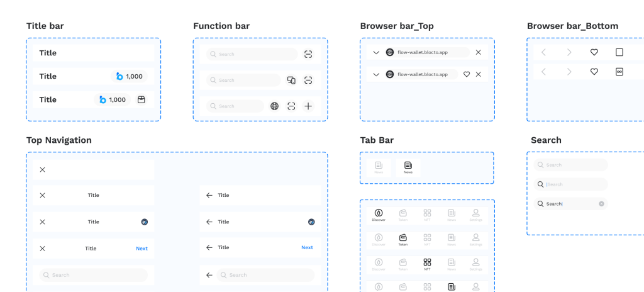Click the globe icon in the Function bar
The image size is (644, 292).
[274, 106]
